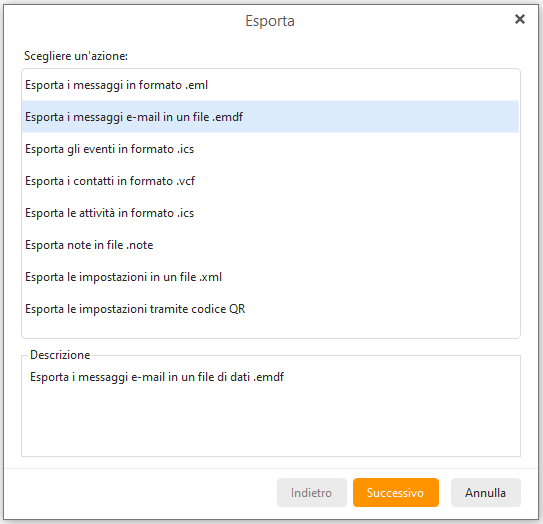Click empty space below the QR option
Screen dimensions: 543x524
(x=270, y=331)
